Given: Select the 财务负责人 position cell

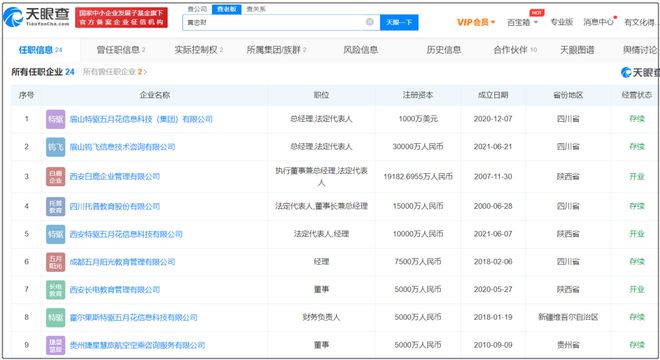Looking at the screenshot, I should 321,317.
